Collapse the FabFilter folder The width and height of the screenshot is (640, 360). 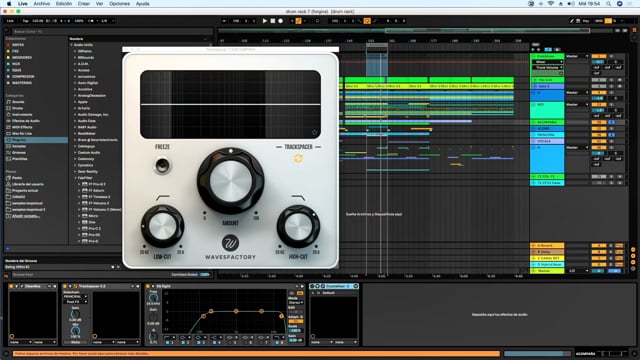[75, 178]
